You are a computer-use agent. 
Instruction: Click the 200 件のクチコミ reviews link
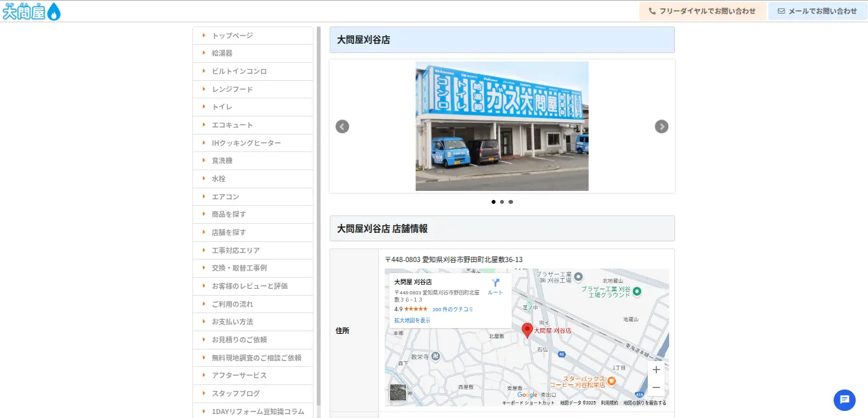click(453, 309)
